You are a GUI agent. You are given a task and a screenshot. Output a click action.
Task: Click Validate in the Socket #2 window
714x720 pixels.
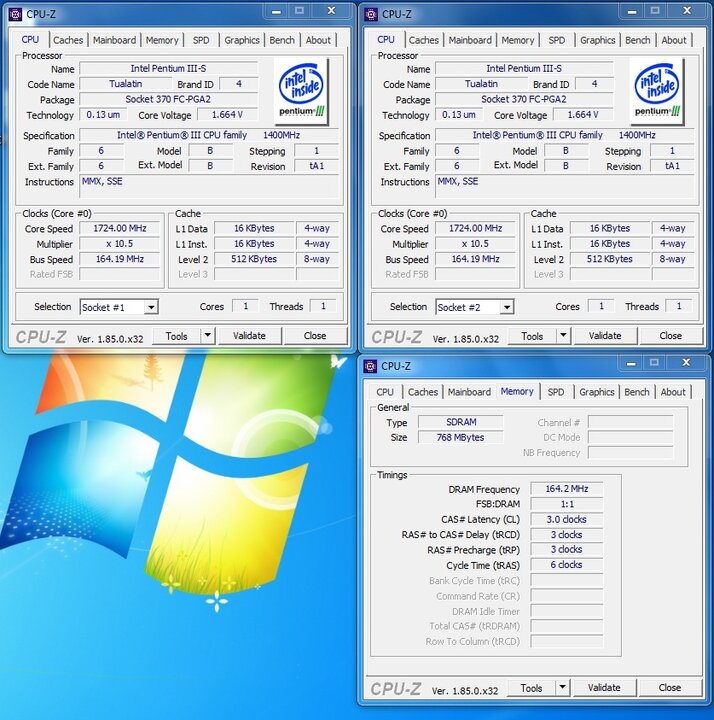click(605, 336)
